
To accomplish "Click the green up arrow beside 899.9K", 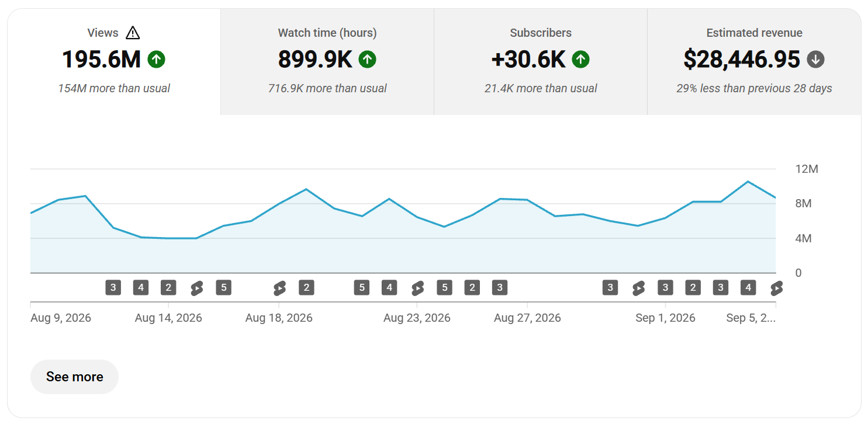I will pyautogui.click(x=367, y=59).
